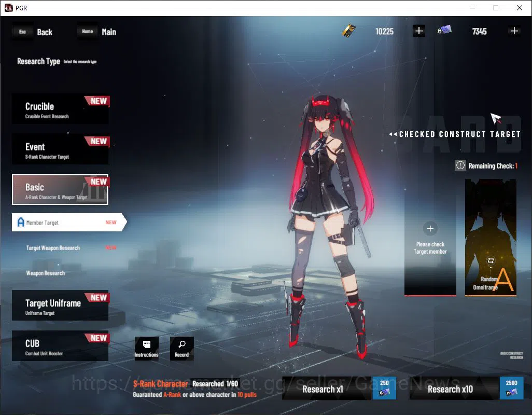The height and width of the screenshot is (415, 532).
Task: Click the Remaining Check info icon
Action: [x=460, y=165]
